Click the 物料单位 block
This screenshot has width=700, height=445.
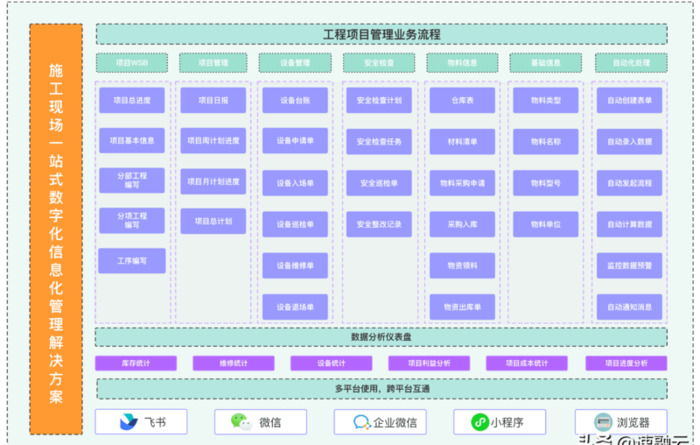coord(546,224)
